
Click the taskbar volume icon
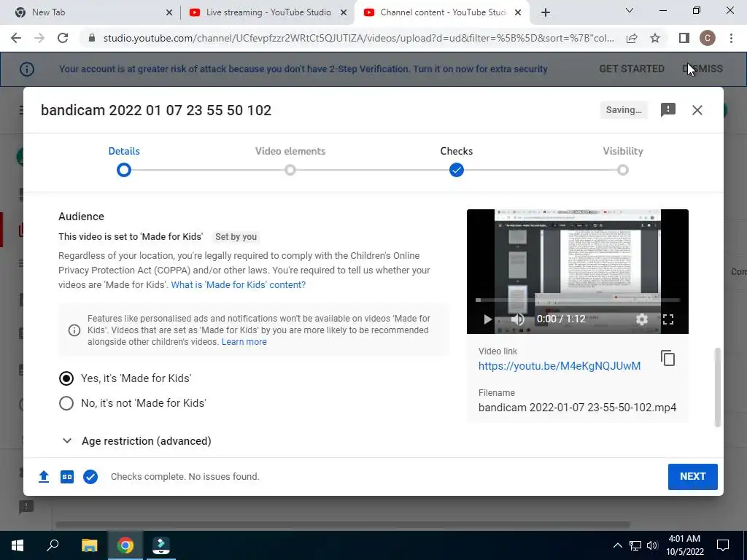(x=652, y=545)
